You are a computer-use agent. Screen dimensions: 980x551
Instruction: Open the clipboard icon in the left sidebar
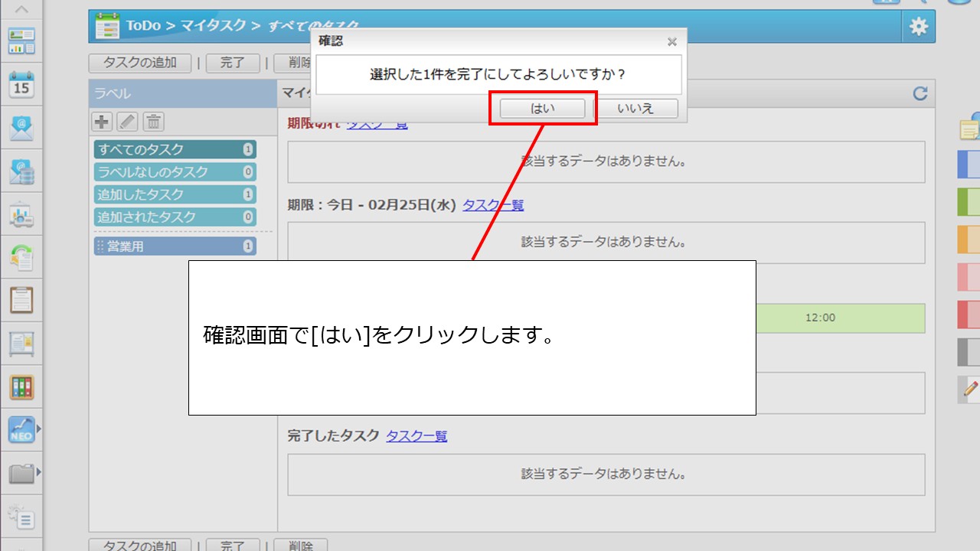[x=21, y=299]
